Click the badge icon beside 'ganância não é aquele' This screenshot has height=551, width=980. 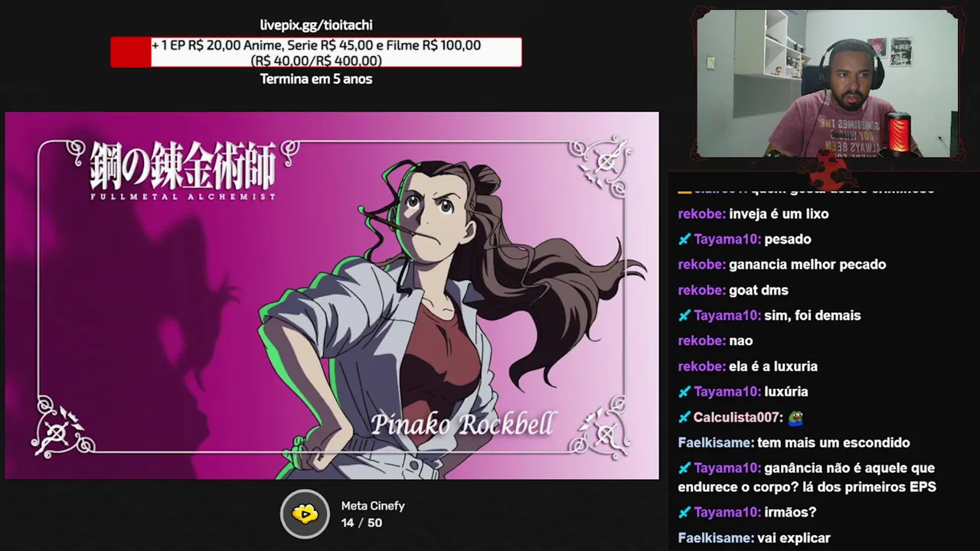684,468
